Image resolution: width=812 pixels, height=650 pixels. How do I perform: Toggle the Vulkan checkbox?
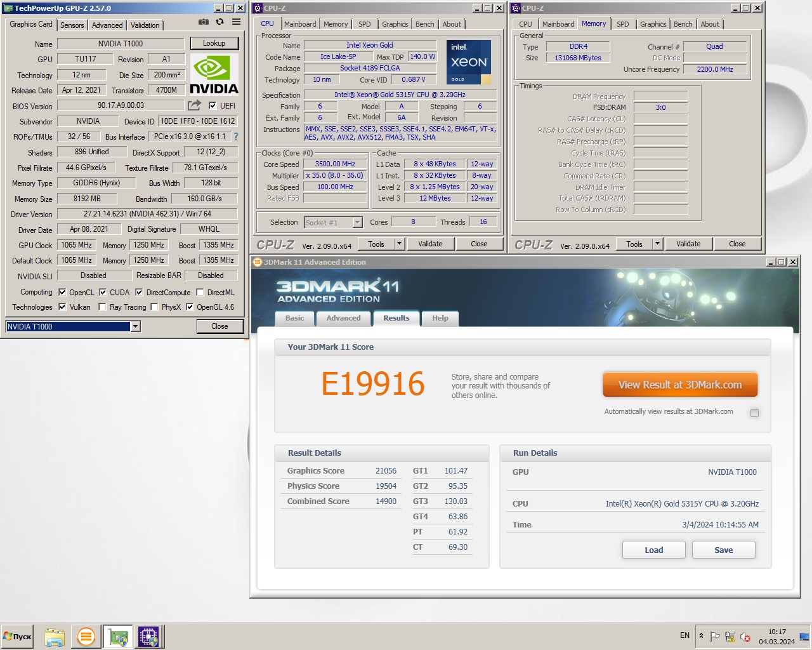(62, 307)
